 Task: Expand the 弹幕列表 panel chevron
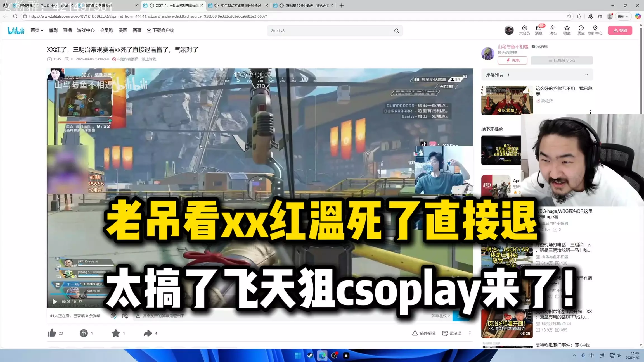pyautogui.click(x=586, y=75)
